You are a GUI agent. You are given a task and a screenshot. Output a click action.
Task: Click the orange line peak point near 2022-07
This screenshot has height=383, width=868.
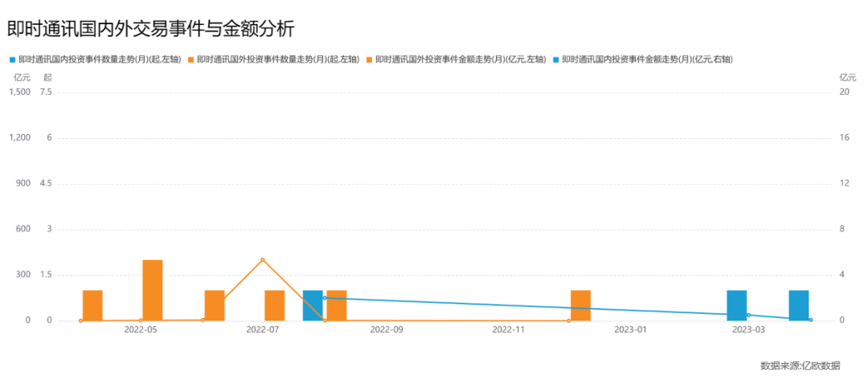[x=263, y=260]
